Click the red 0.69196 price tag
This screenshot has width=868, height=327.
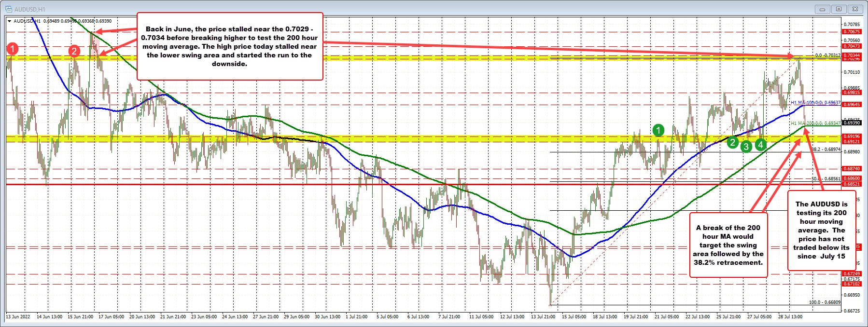[851, 136]
